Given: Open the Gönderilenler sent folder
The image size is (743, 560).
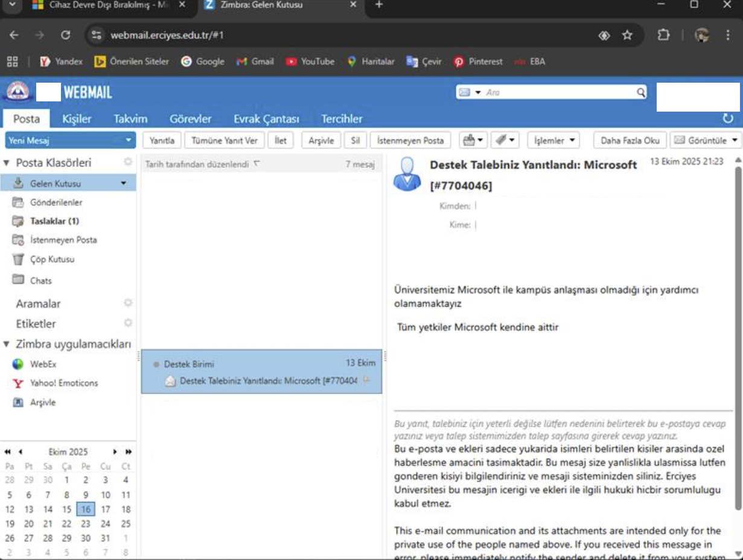Looking at the screenshot, I should (x=56, y=202).
